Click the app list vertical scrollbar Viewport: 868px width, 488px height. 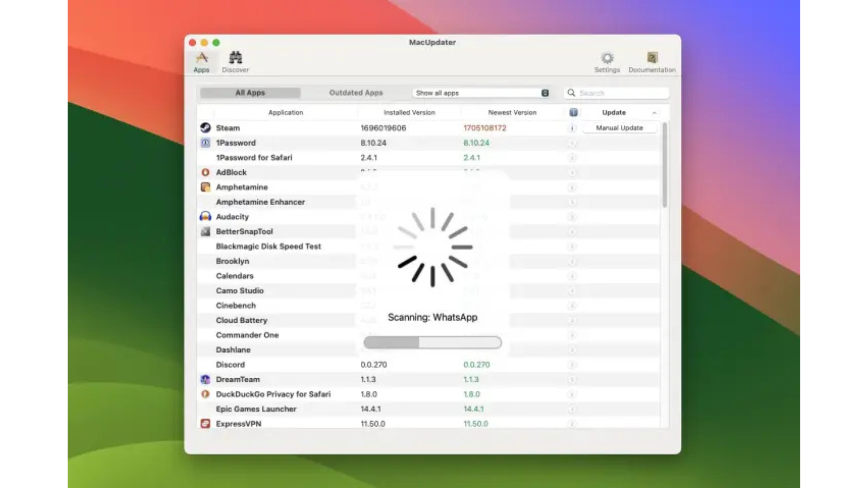[x=665, y=165]
